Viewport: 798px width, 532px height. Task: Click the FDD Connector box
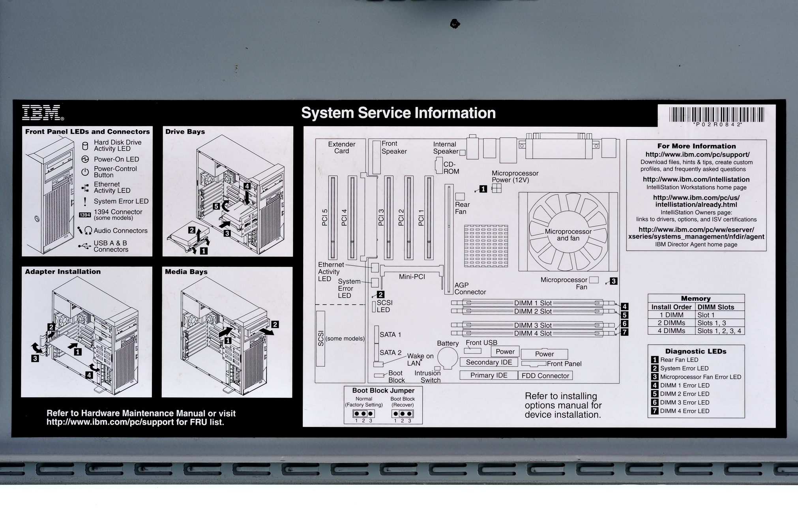click(x=545, y=376)
